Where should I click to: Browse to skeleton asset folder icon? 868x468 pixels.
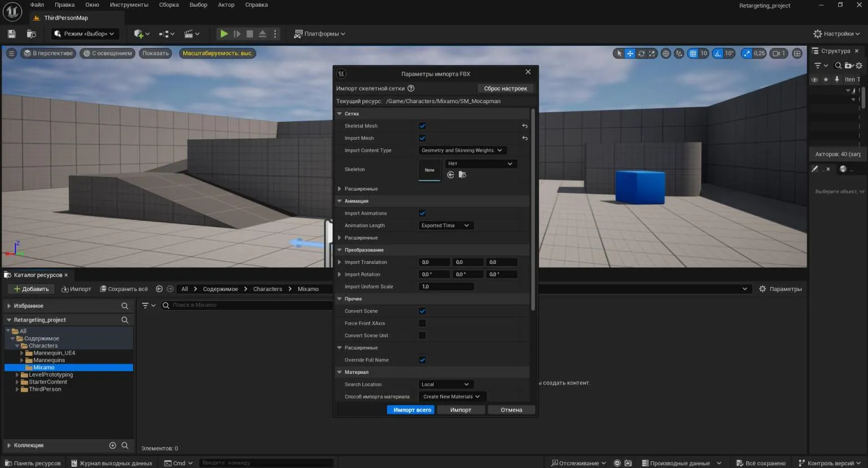pyautogui.click(x=462, y=175)
